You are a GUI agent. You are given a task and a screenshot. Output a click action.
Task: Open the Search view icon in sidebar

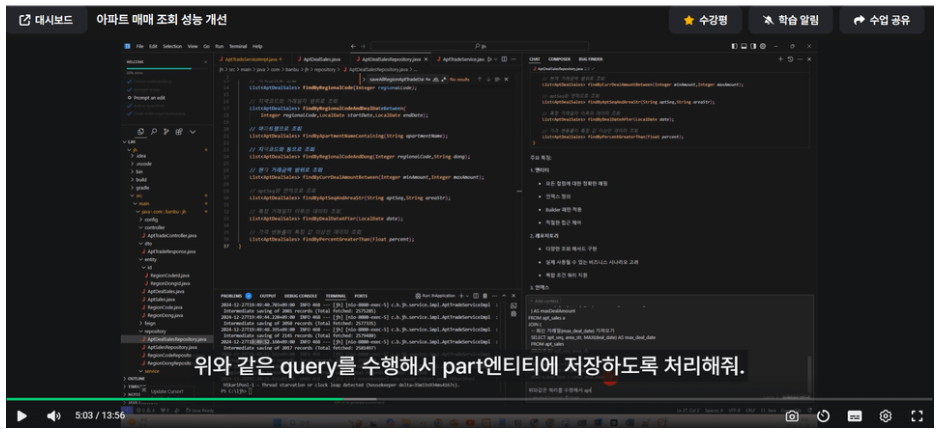click(x=153, y=132)
